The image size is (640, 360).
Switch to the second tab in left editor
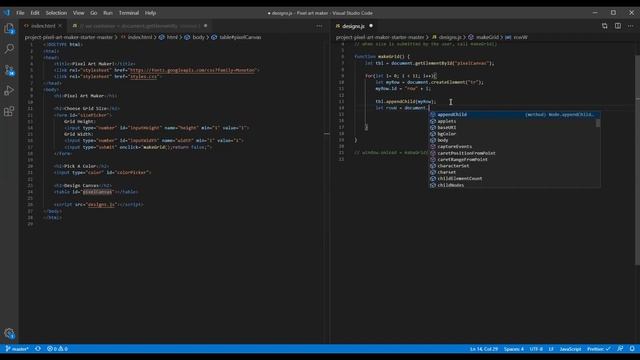(x=139, y=26)
